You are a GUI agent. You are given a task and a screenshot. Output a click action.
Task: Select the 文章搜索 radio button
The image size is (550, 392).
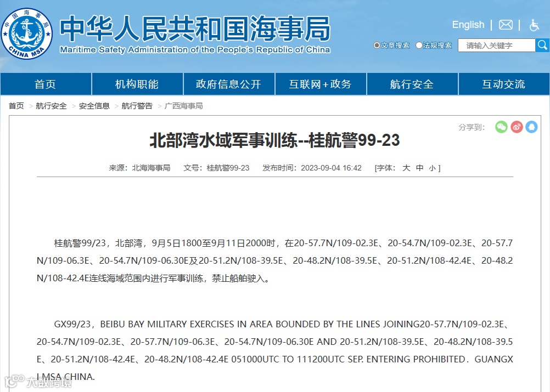click(377, 45)
